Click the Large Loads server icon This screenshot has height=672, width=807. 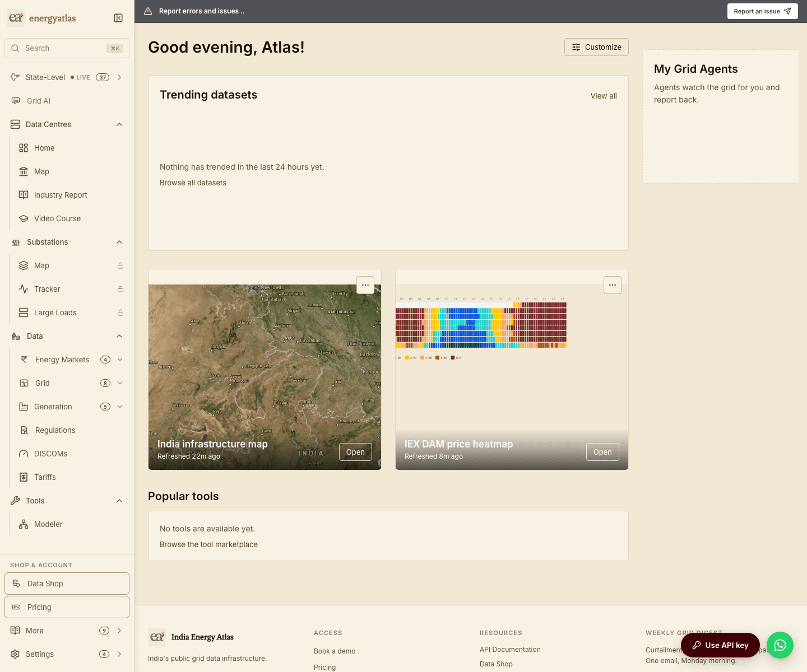(24, 312)
